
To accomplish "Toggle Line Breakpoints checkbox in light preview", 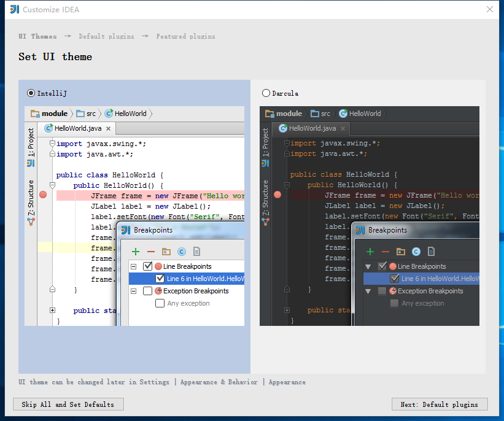I will tap(147, 266).
